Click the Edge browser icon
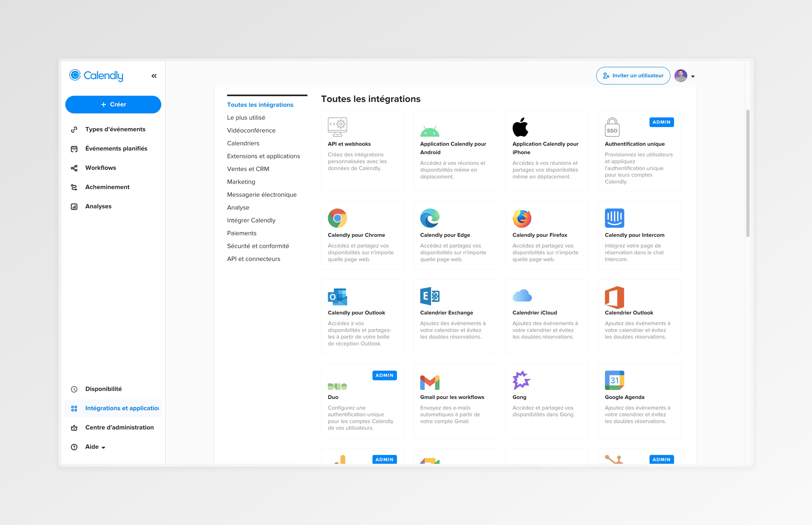 tap(430, 218)
